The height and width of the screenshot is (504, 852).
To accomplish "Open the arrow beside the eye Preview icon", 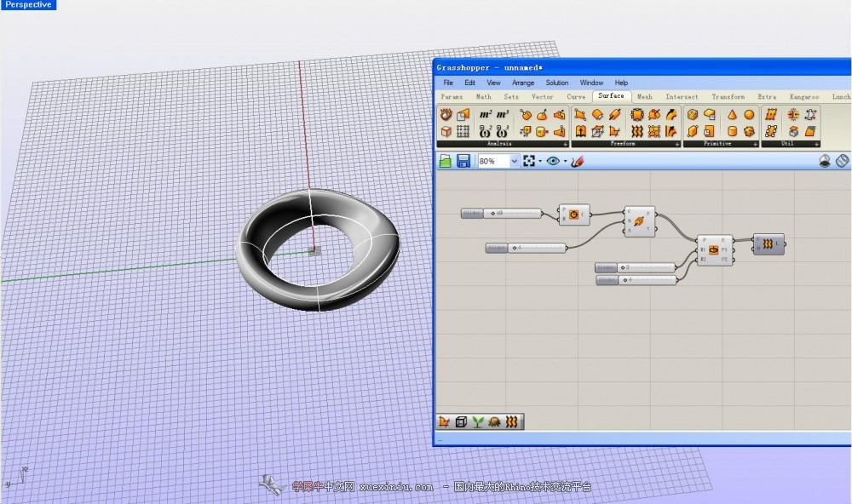I will pos(565,161).
